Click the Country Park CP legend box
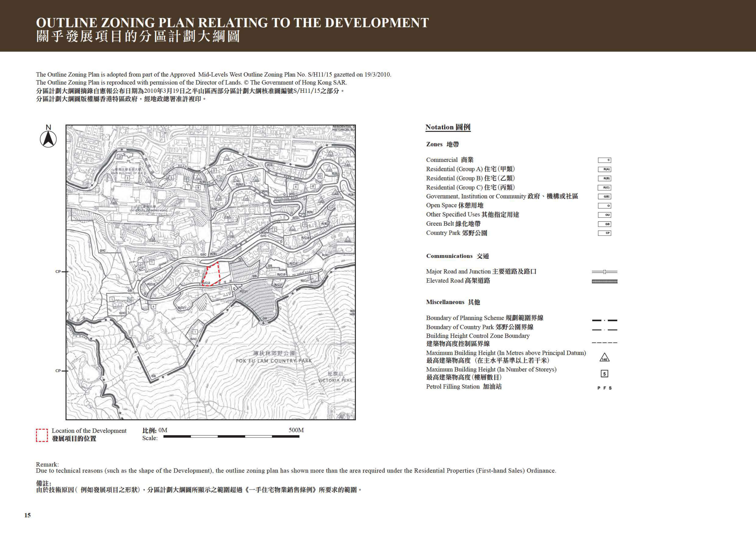The image size is (756, 535). (x=604, y=233)
